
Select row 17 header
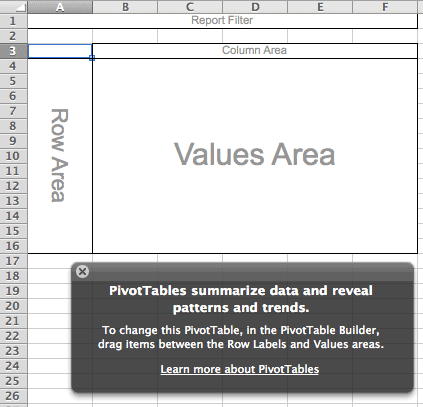(x=14, y=261)
